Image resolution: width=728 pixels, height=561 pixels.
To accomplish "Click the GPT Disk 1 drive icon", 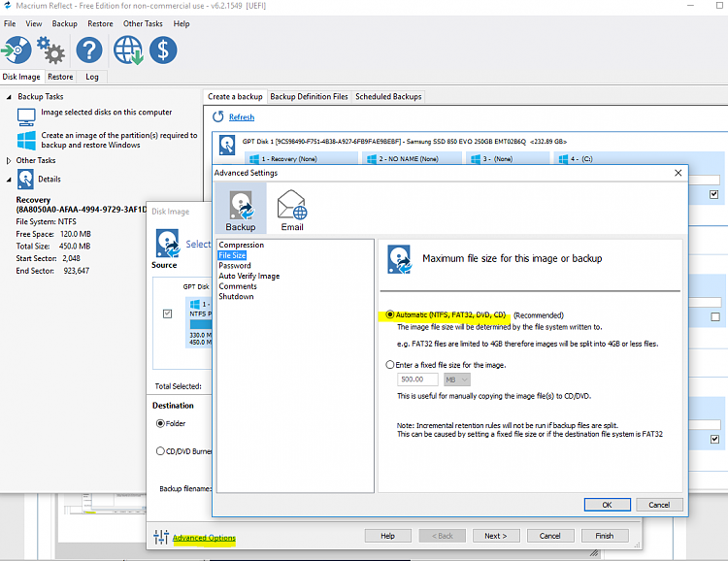I will click(227, 145).
